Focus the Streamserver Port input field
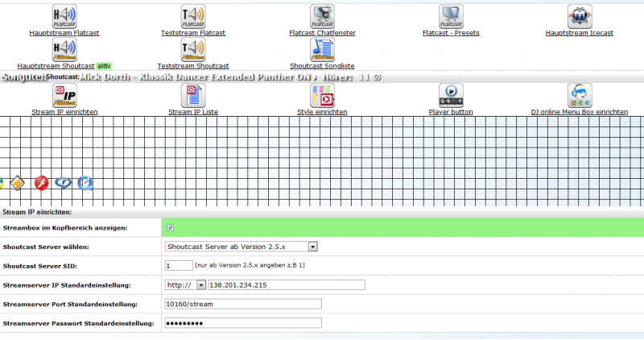Image resolution: width=644 pixels, height=340 pixels. tap(242, 304)
